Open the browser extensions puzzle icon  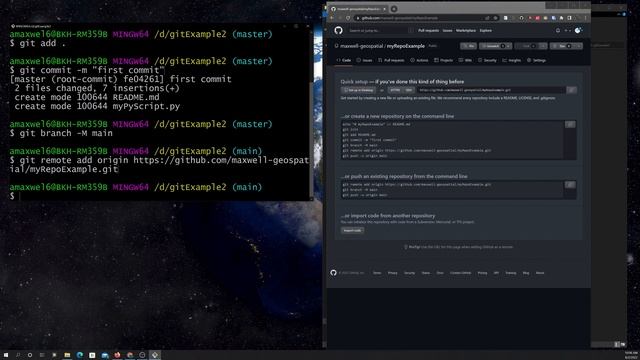click(562, 18)
